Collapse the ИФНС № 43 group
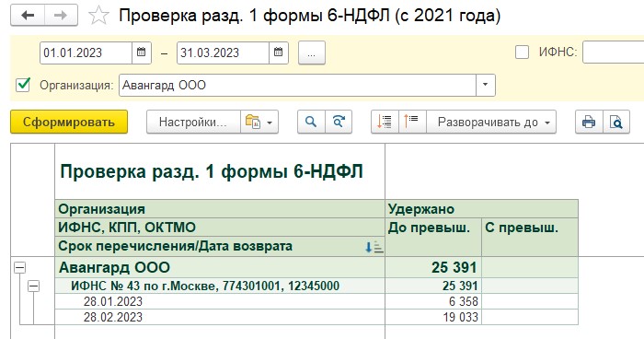Viewport: 644px width, 339px height. point(34,286)
